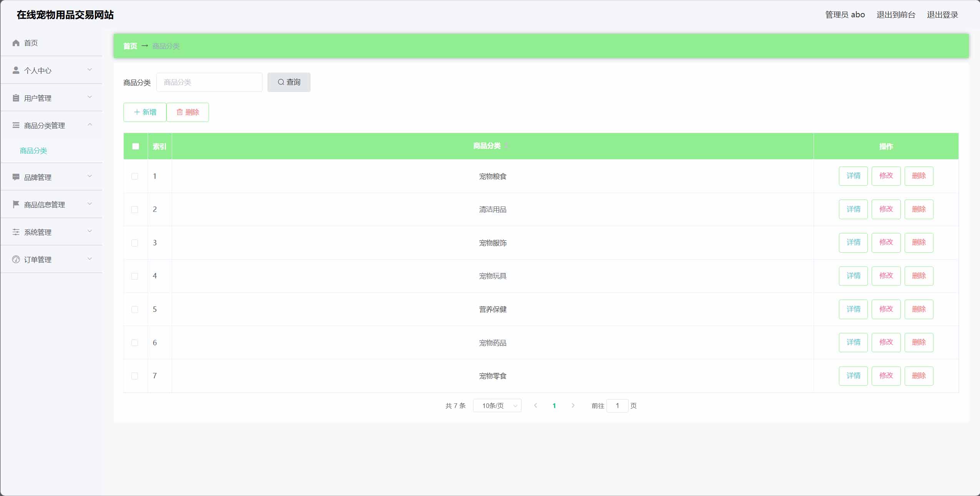Click 修改 for 清洁用品

[x=886, y=209]
